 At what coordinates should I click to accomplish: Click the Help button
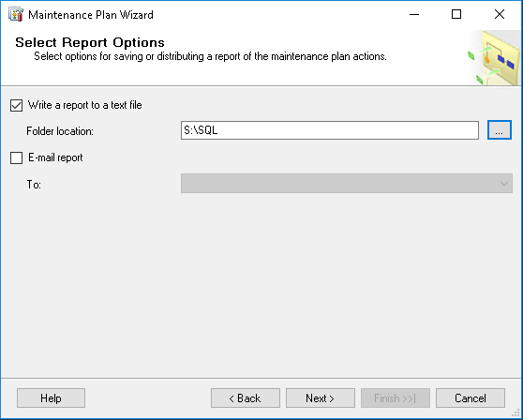[x=51, y=398]
